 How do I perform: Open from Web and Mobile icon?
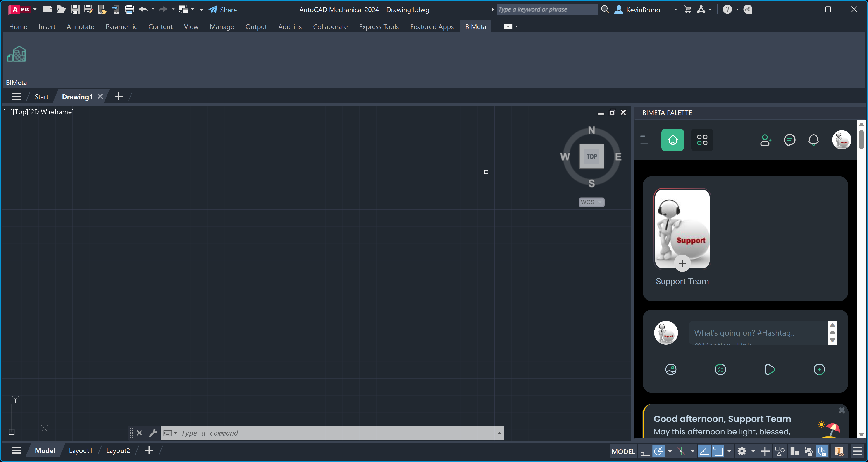pyautogui.click(x=102, y=9)
